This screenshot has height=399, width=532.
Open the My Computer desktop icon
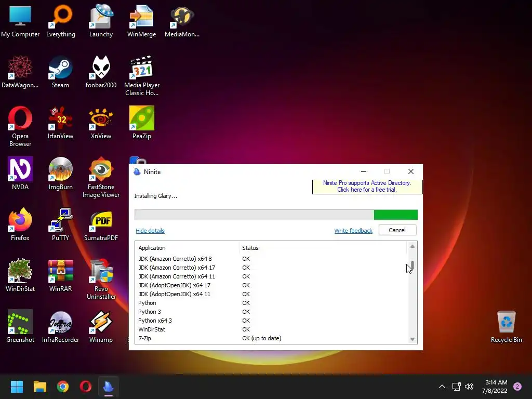tap(20, 21)
